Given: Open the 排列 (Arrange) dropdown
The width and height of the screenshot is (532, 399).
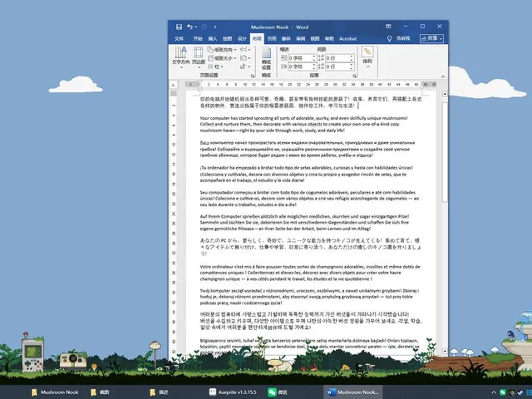Looking at the screenshot, I should coord(367,57).
